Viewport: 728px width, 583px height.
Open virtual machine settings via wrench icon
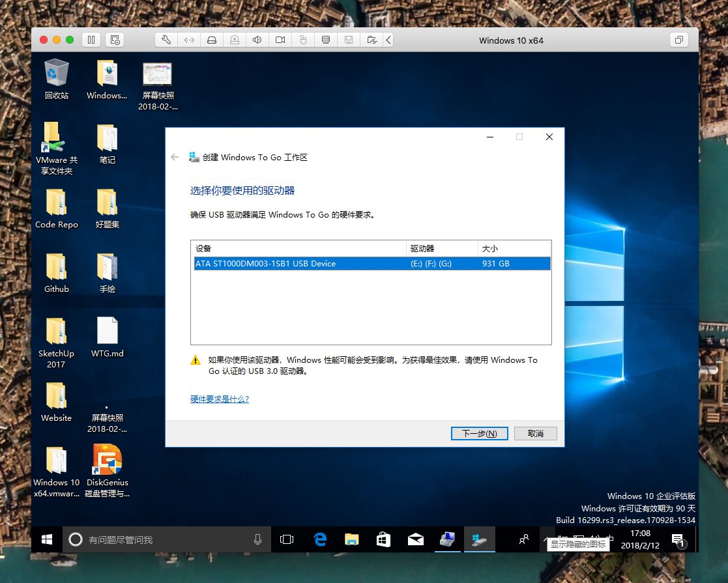click(166, 40)
